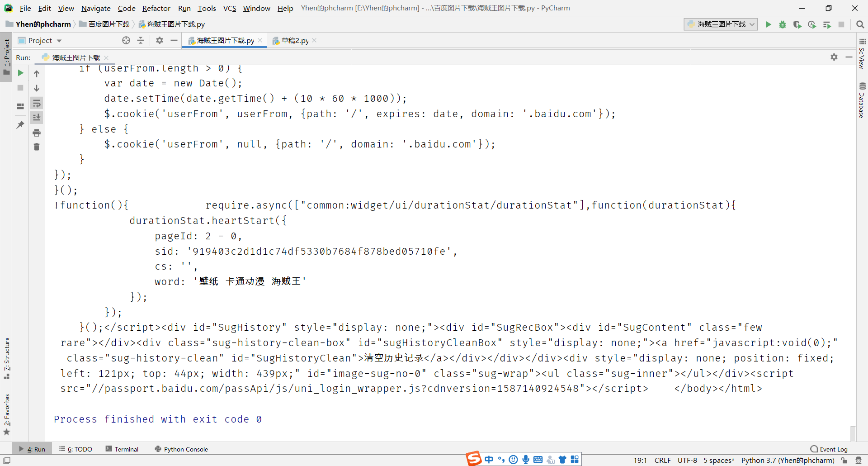Pin the Run tab
The height and width of the screenshot is (466, 868).
(x=20, y=124)
